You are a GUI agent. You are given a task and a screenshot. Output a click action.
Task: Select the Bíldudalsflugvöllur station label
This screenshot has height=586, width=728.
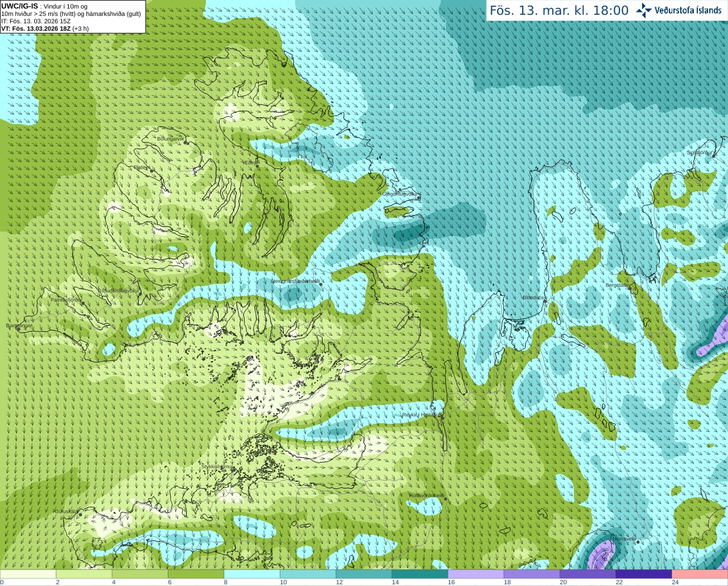click(118, 290)
